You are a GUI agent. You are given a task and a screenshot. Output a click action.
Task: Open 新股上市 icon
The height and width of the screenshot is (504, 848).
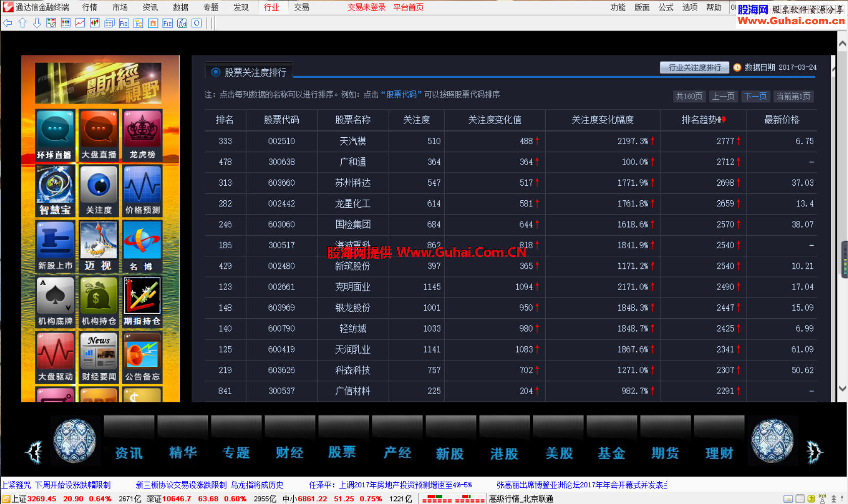(55, 246)
